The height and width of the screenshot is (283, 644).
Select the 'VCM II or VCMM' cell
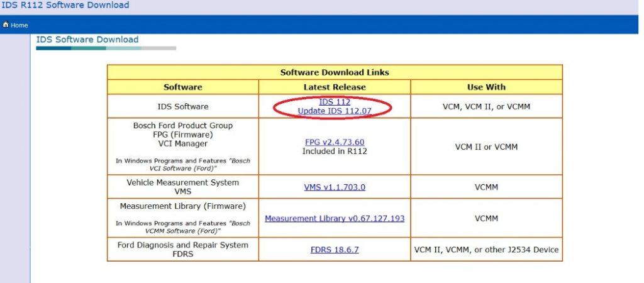pyautogui.click(x=486, y=147)
